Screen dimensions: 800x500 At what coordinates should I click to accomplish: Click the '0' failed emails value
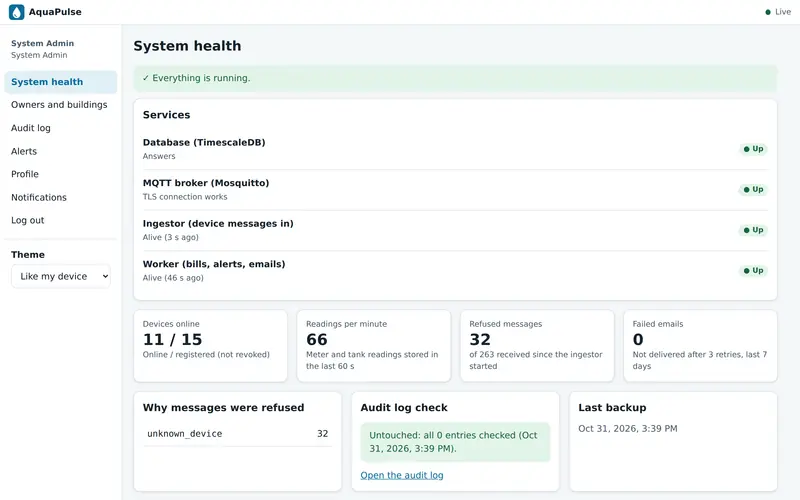coord(638,339)
